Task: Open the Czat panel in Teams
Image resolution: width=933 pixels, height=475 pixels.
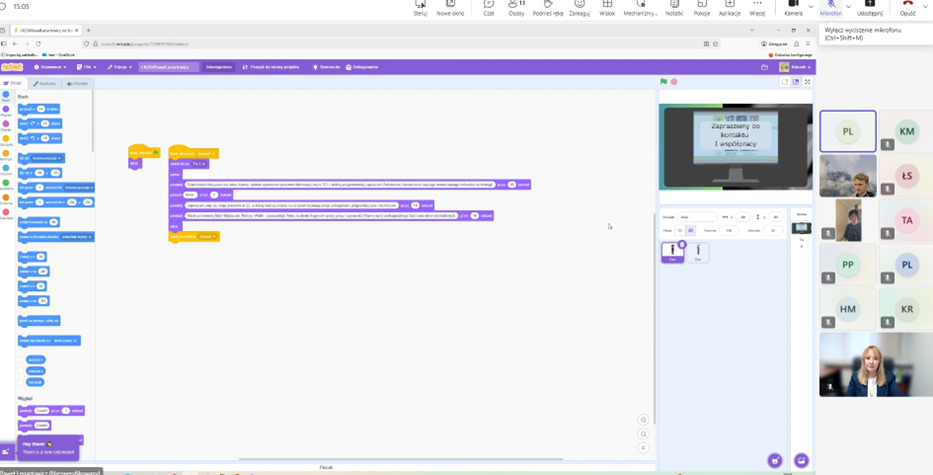Action: coord(488,6)
